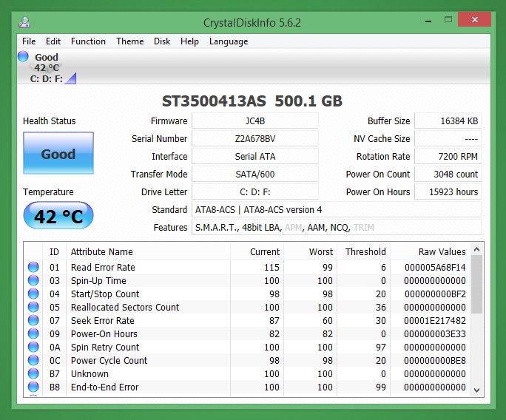Click status orb for Power Cycle Count row
Screen dimensions: 506x420
click(33, 360)
